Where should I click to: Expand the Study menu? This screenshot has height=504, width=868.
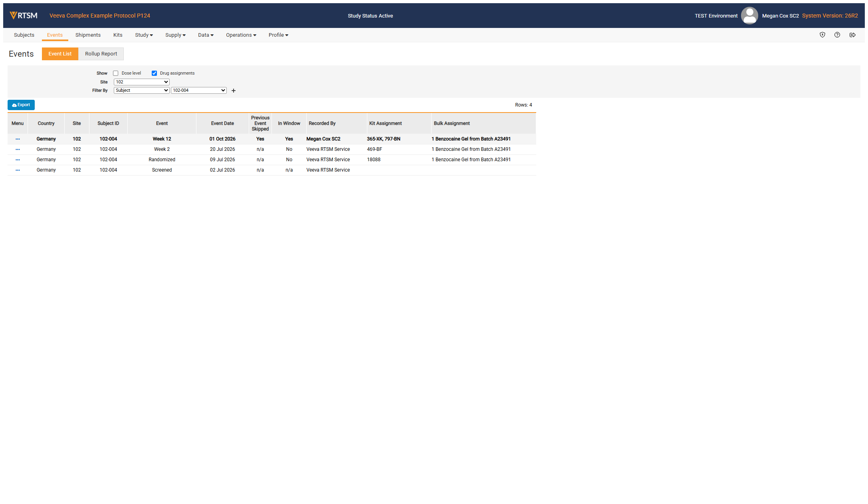click(x=144, y=35)
